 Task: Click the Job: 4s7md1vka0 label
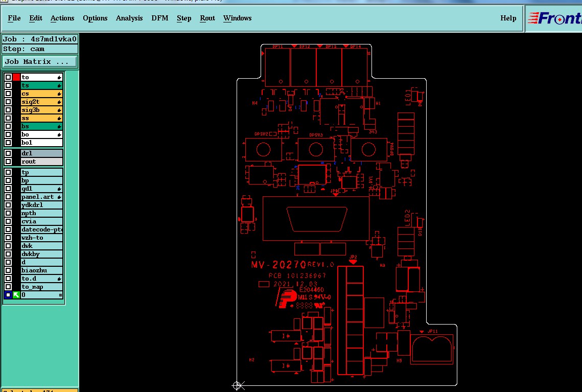[40, 39]
